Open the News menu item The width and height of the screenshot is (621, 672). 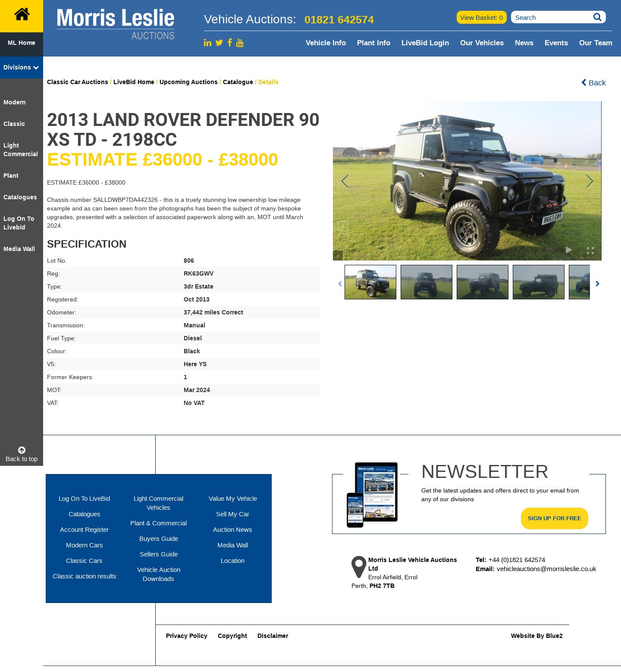pyautogui.click(x=524, y=43)
